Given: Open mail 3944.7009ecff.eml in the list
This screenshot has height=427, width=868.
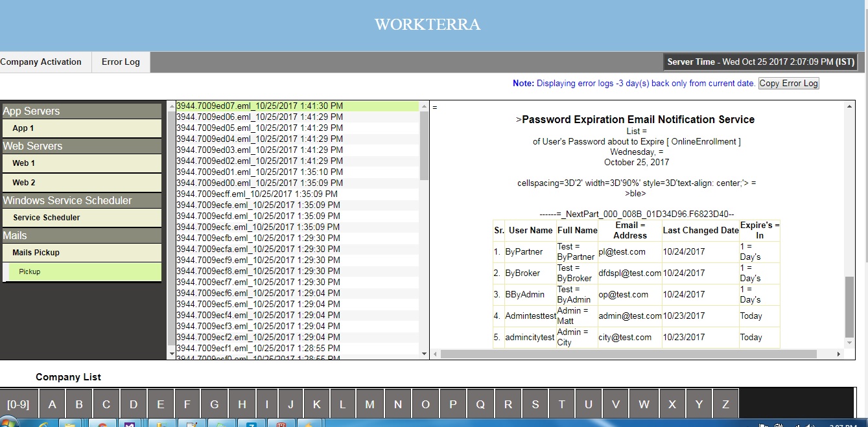Looking at the screenshot, I should pyautogui.click(x=298, y=194).
